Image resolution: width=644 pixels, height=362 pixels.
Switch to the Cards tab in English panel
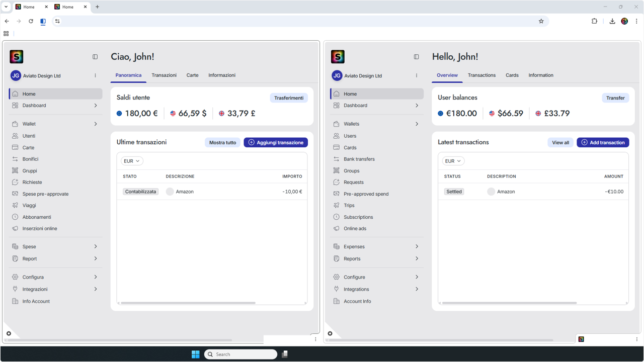(512, 75)
